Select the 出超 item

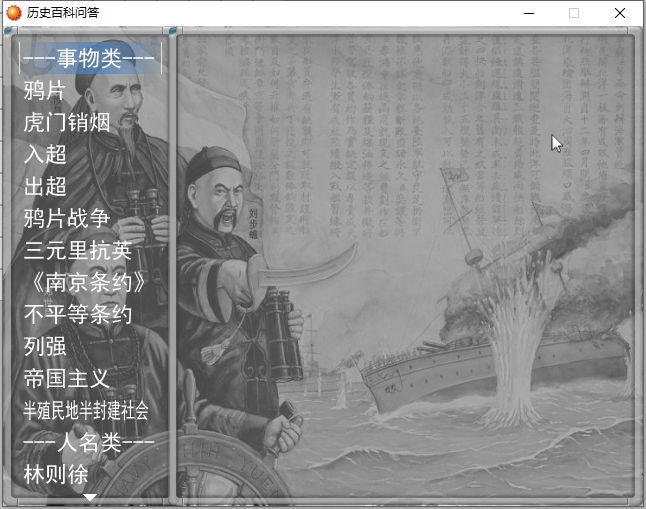point(44,186)
